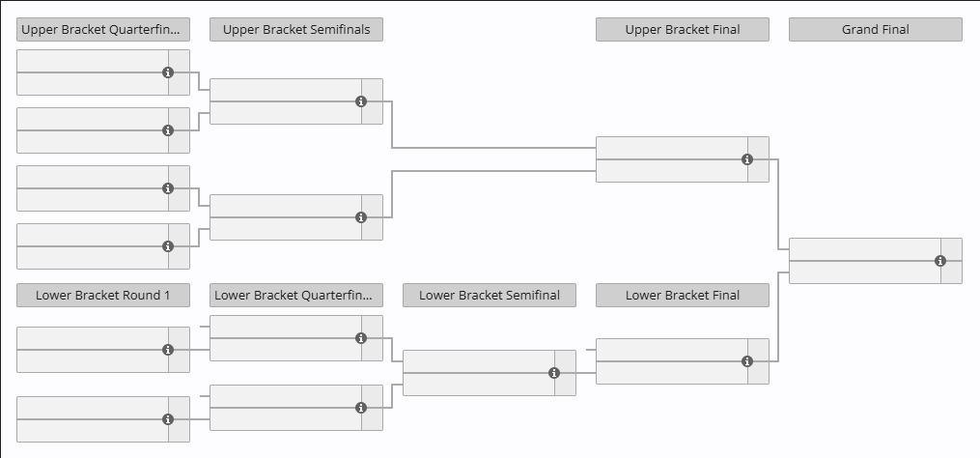Click info icon of first Lower Bracket Quarterfinal match
The image size is (980, 458).
(361, 338)
